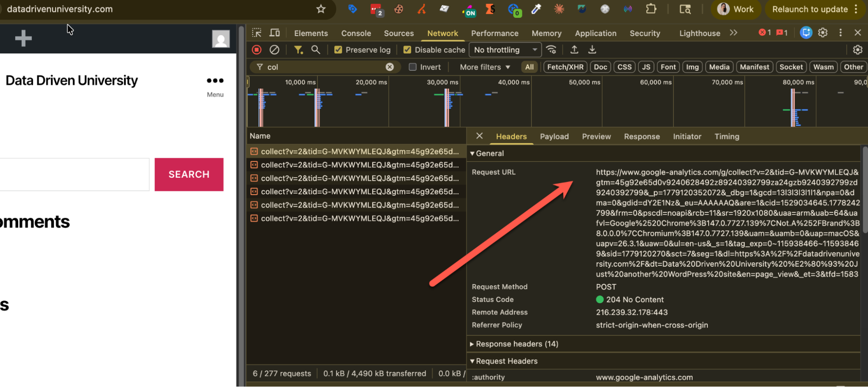868x387 pixels.
Task: Close the request details pane
Action: coord(479,136)
